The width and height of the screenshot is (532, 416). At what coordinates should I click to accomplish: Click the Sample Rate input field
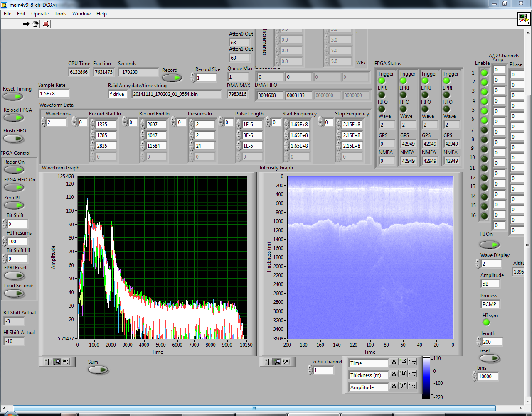click(x=54, y=94)
